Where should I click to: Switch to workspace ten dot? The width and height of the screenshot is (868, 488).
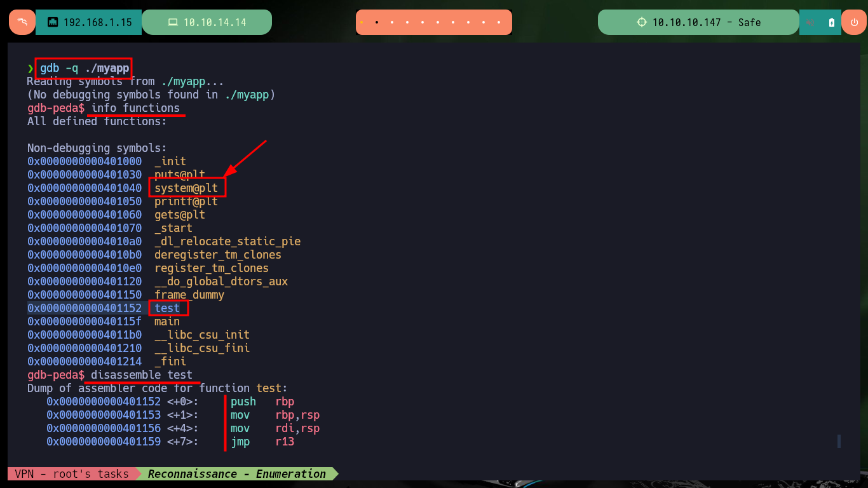(x=500, y=22)
